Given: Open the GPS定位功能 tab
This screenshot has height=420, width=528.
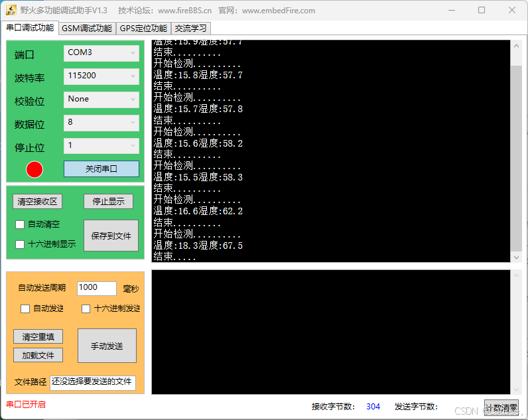Looking at the screenshot, I should point(143,29).
